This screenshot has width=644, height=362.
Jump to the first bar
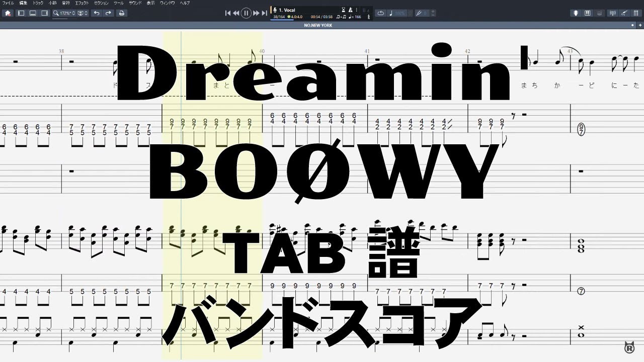[x=228, y=13]
